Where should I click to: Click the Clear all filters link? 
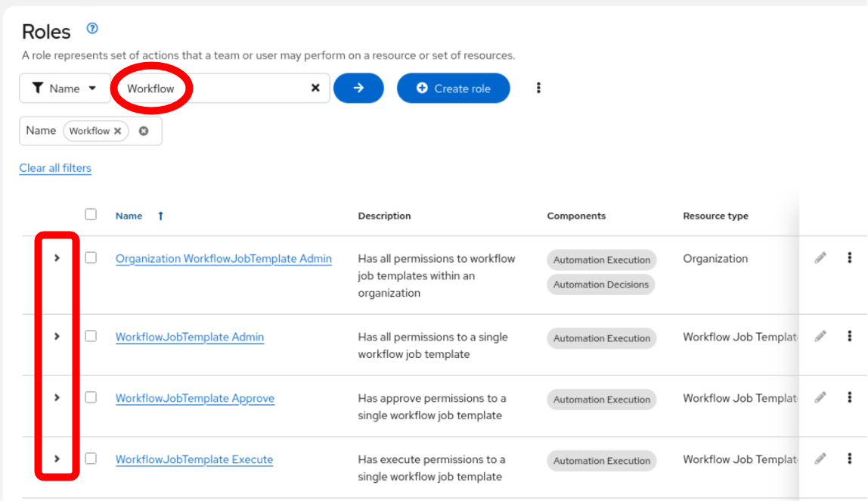coord(55,168)
